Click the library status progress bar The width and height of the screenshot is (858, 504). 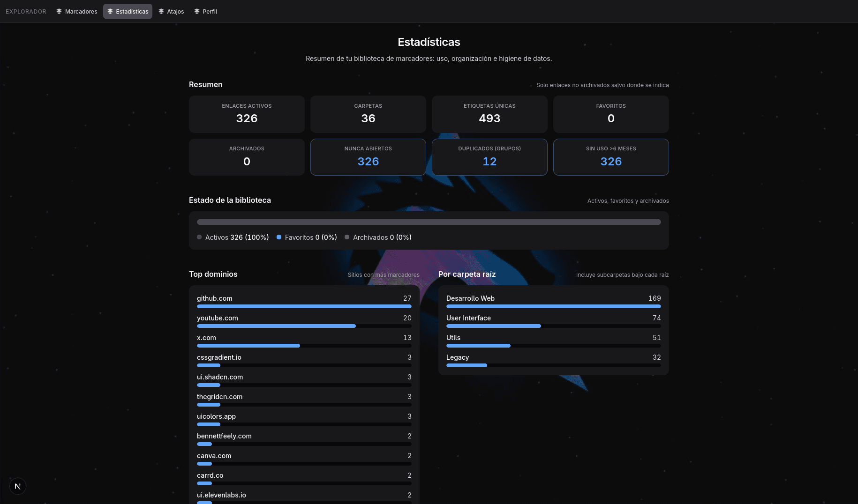pyautogui.click(x=429, y=222)
